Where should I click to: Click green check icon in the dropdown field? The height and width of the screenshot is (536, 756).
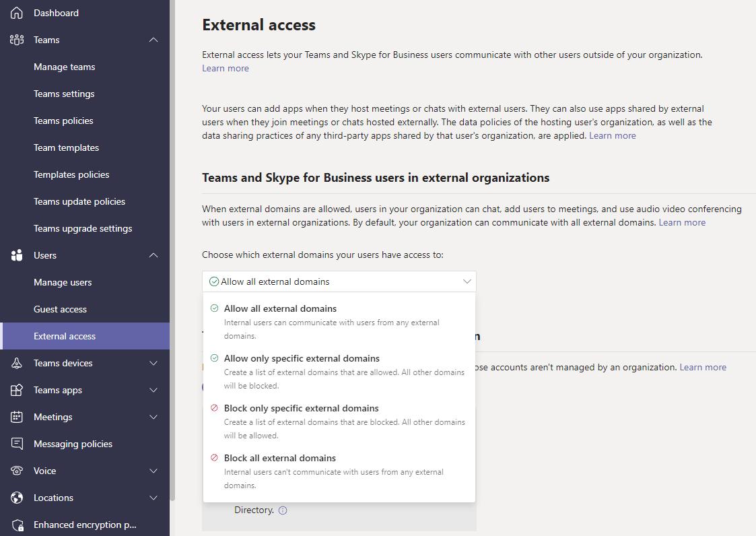tap(214, 281)
